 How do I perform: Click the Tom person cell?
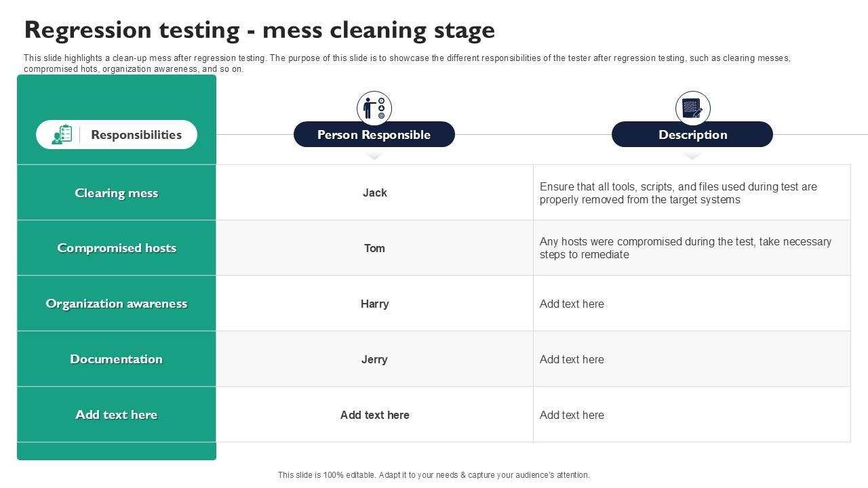(x=374, y=248)
